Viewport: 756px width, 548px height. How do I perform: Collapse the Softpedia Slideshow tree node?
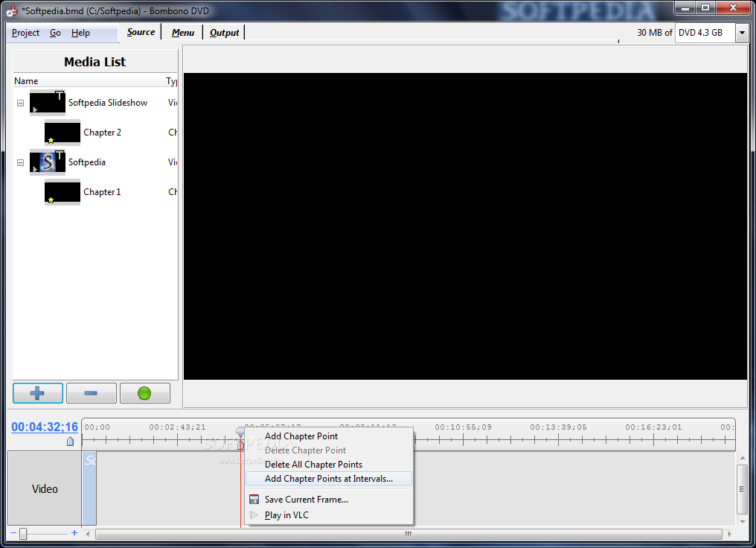coord(20,103)
